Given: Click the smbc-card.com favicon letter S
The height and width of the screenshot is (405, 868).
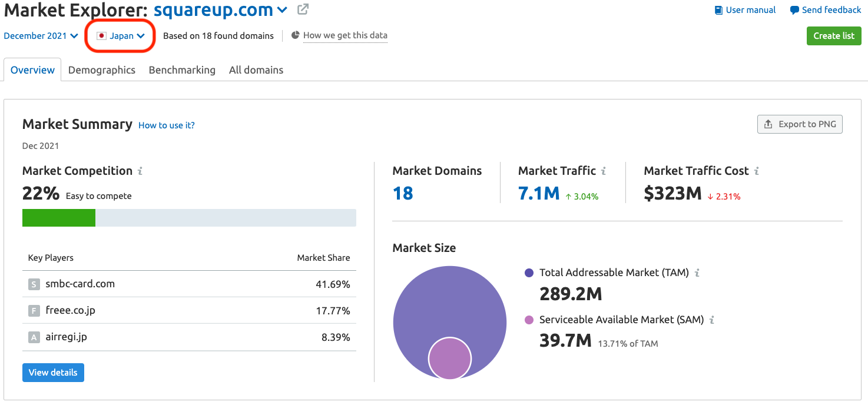Looking at the screenshot, I should pyautogui.click(x=34, y=284).
